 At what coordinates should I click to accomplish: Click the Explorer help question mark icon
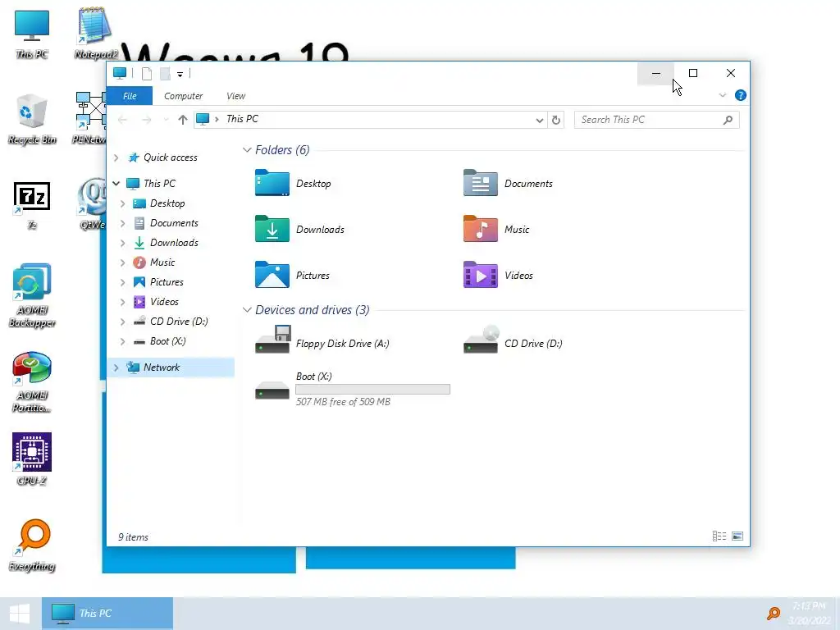[741, 95]
